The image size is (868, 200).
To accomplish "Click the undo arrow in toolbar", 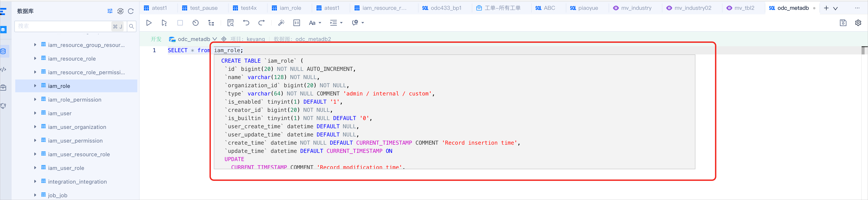I will (246, 23).
